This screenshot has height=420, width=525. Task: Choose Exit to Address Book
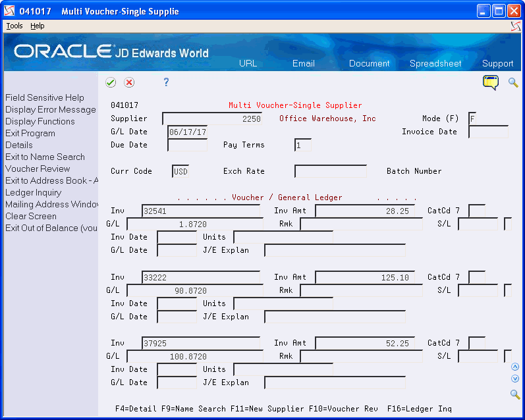point(51,180)
